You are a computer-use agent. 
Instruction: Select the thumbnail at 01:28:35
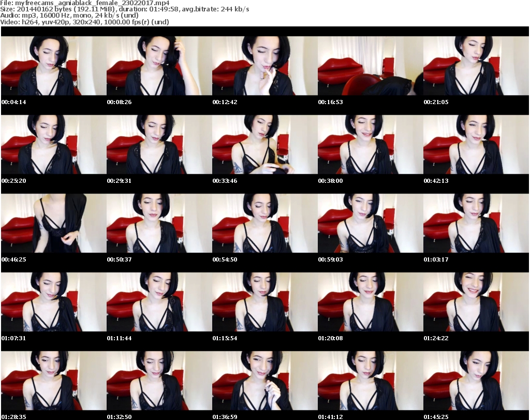click(54, 381)
